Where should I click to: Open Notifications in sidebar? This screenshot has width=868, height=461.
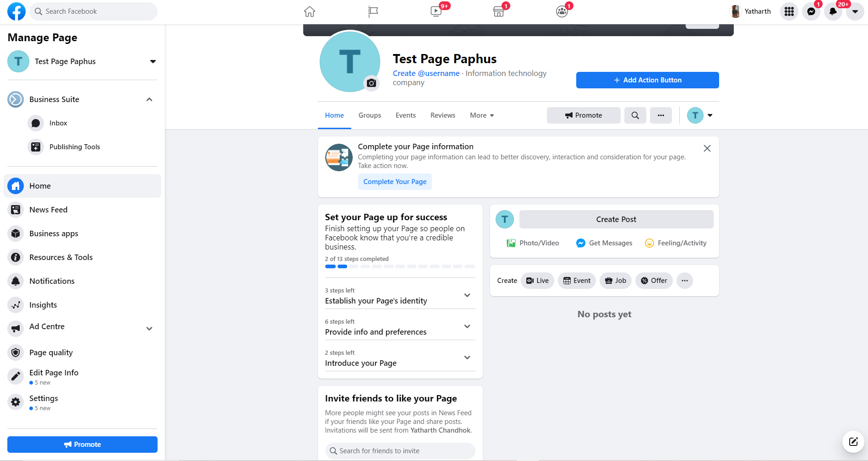click(82, 281)
